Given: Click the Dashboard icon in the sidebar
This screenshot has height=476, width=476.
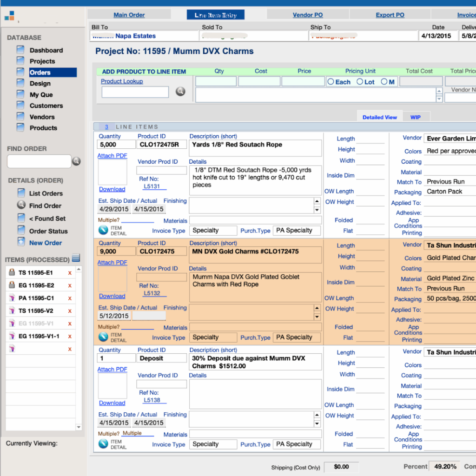Looking at the screenshot, I should point(20,50).
